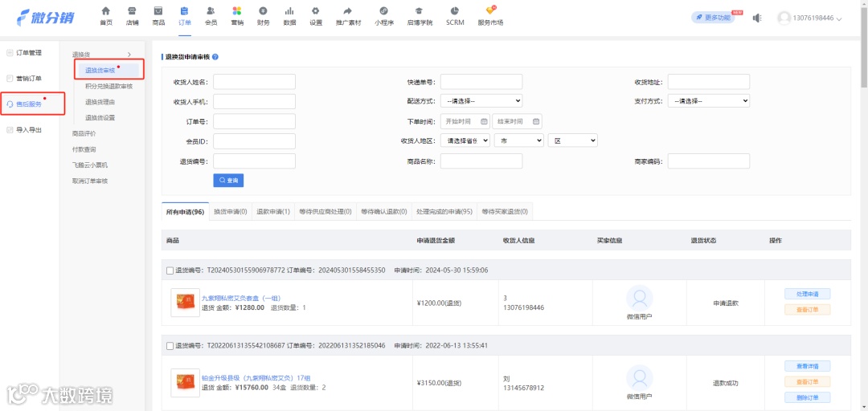Click the 删除订单 button
Screen dimensions: 868x411
807,397
